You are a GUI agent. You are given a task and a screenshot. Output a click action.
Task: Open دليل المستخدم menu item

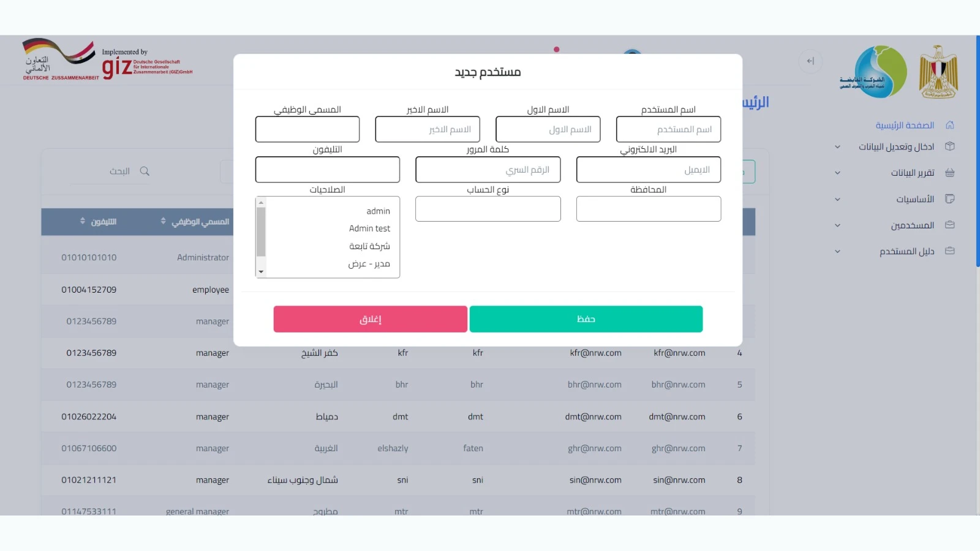click(907, 251)
